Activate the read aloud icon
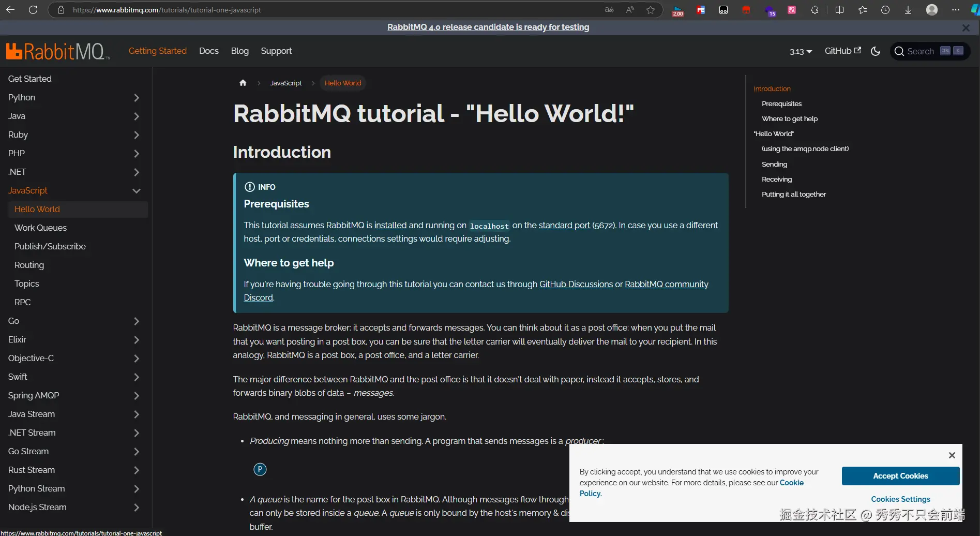The image size is (980, 536). pyautogui.click(x=630, y=10)
